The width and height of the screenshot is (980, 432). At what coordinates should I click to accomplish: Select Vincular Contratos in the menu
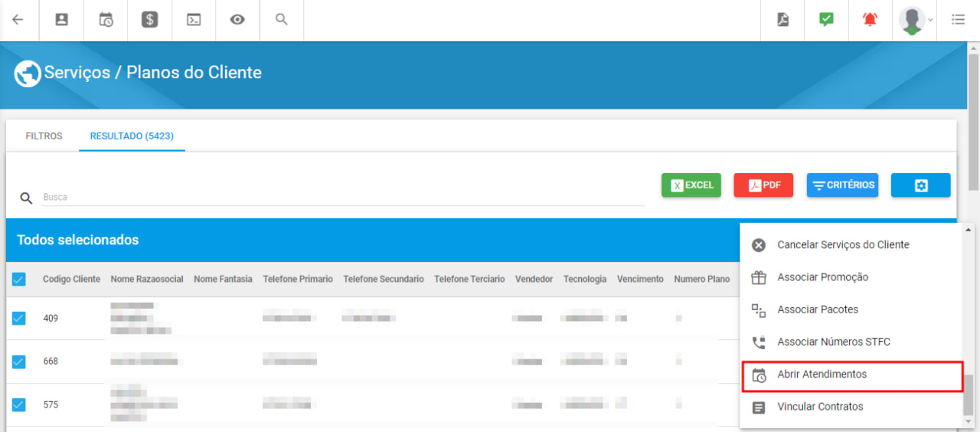click(x=851, y=407)
